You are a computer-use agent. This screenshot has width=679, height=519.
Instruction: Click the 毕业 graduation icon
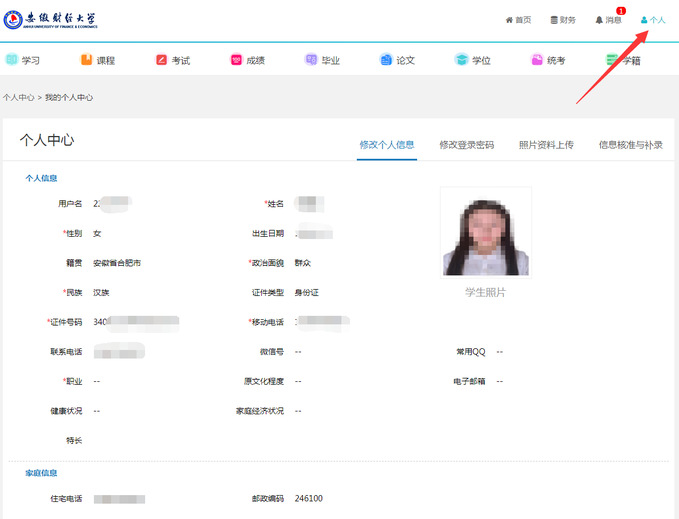point(311,60)
